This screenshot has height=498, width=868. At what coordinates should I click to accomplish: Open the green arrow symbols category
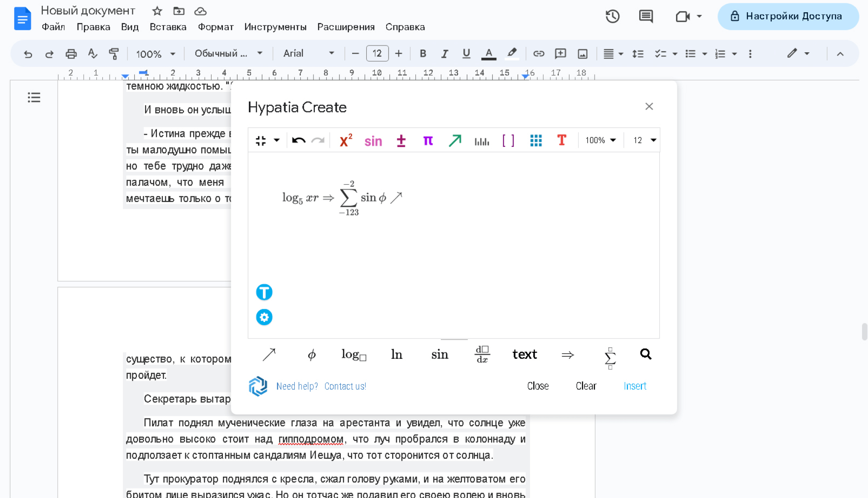coord(454,141)
